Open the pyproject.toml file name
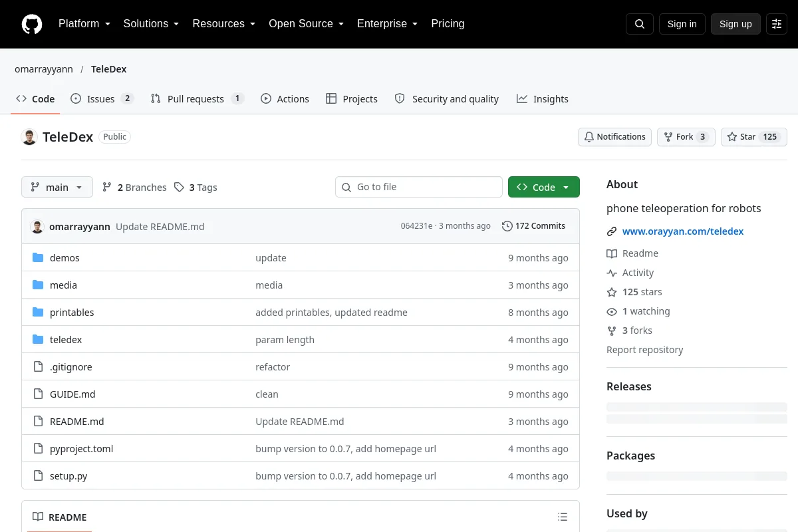Screen dimensions: 798x532 [x=81, y=448]
